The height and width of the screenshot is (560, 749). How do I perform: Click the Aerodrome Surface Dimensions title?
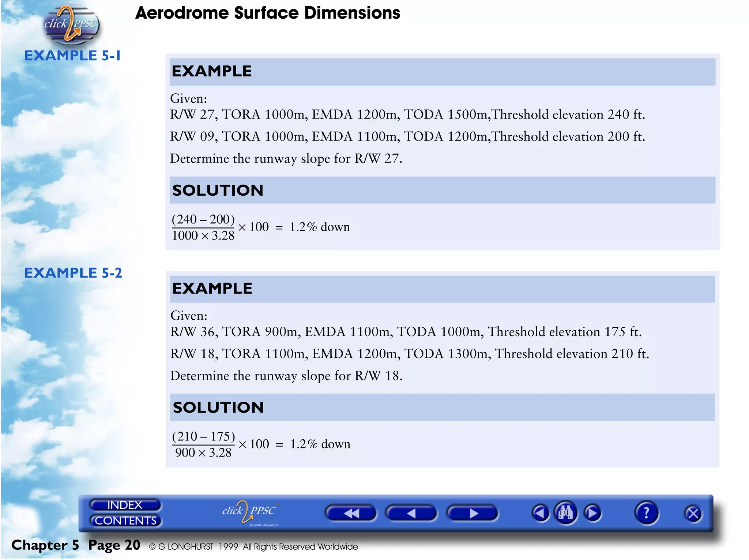pos(267,13)
